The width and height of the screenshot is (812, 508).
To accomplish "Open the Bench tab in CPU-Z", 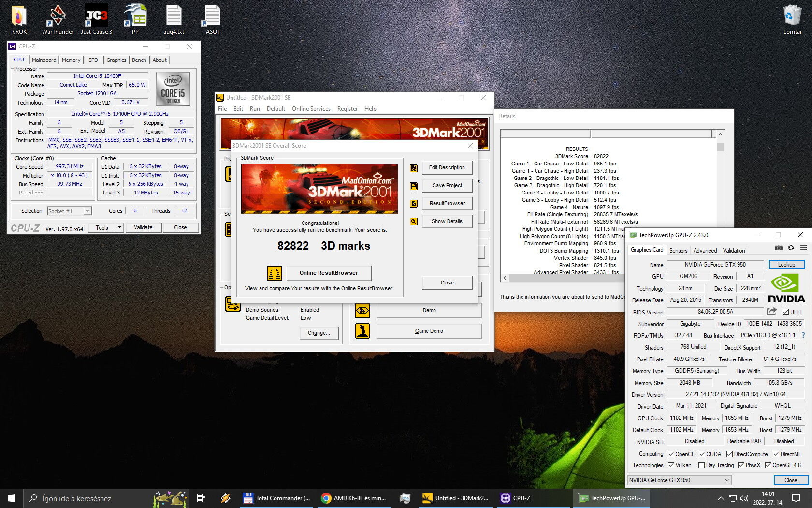I will (x=139, y=60).
